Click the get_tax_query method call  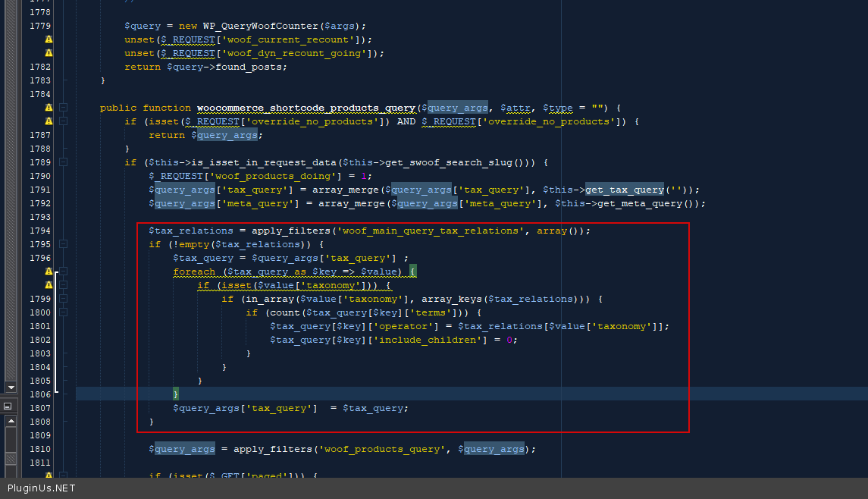click(624, 190)
